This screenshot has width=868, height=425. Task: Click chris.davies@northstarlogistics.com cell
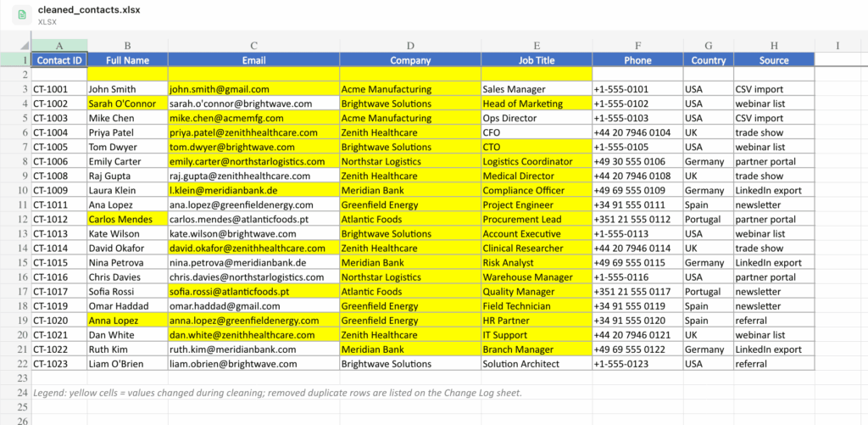click(254, 277)
